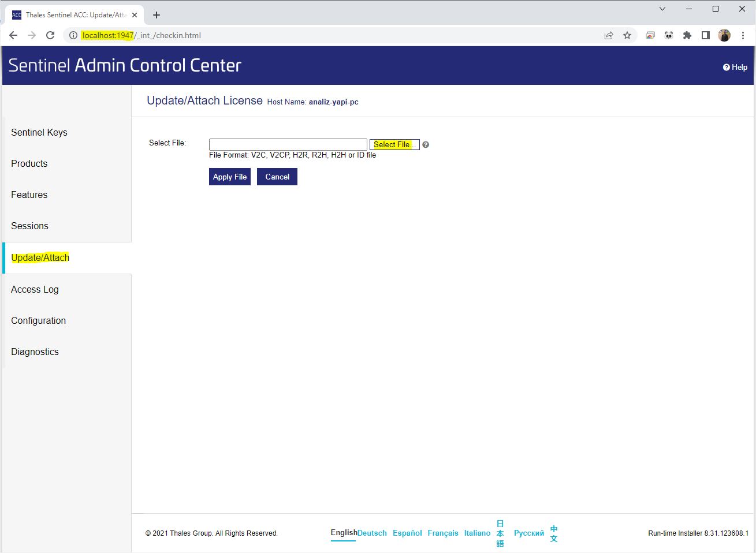Switch language to Русский
Viewport: 756px width, 553px height.
[529, 533]
